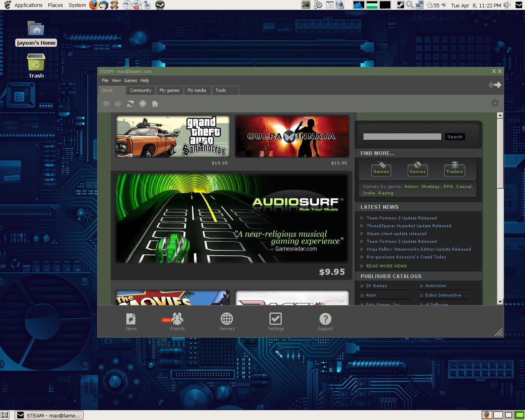The image size is (525, 420).
Task: Reload the Steam store page
Action: pyautogui.click(x=130, y=104)
